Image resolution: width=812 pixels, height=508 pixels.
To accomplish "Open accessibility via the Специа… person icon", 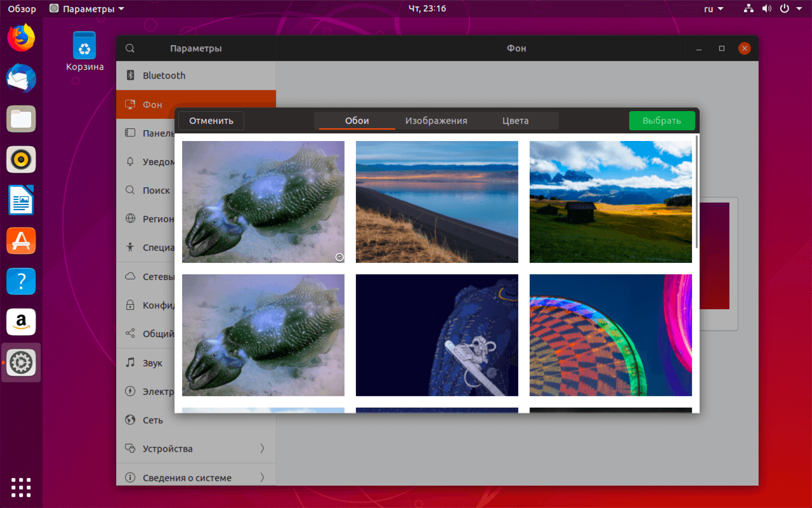I will click(130, 247).
